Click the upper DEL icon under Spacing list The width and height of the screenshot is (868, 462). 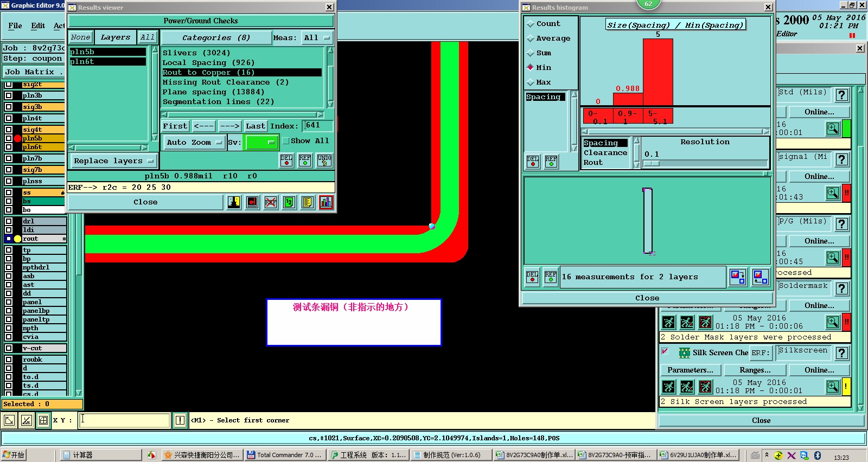click(x=533, y=162)
